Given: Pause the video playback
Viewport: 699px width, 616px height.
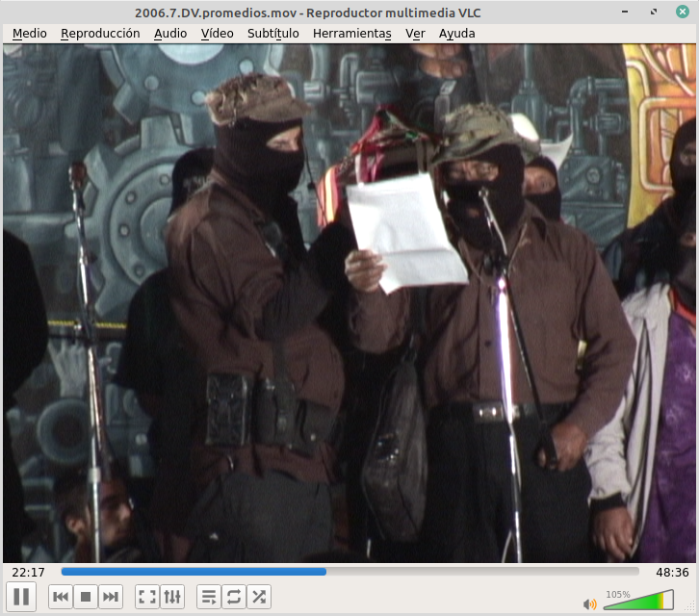Looking at the screenshot, I should pyautogui.click(x=21, y=597).
